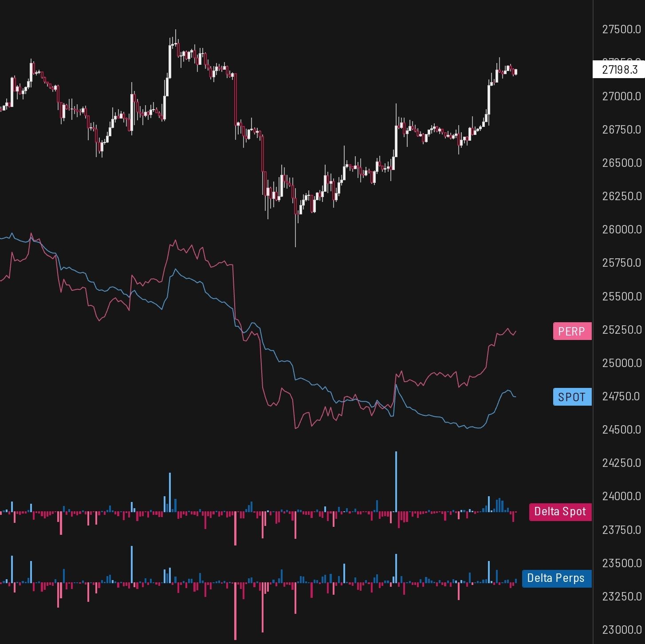Screen dimensions: 645x644
Task: Click the 26250.0 price axis label
Action: pyautogui.click(x=621, y=196)
